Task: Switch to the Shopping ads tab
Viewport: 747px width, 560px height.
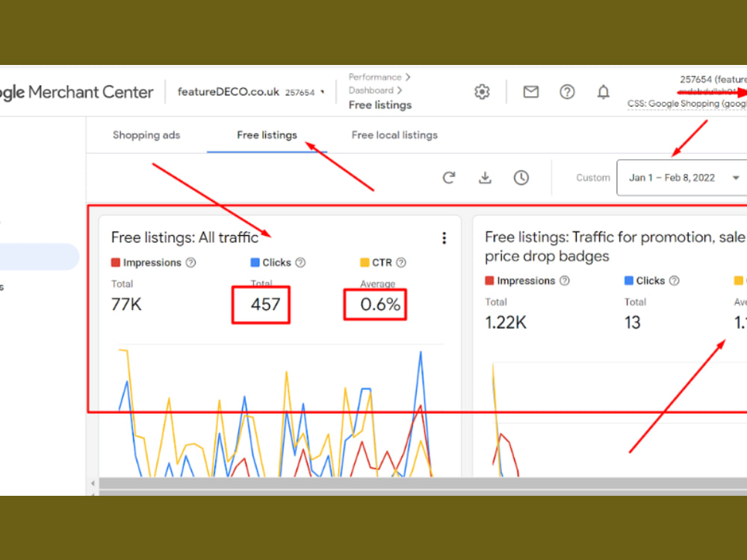Action: (x=146, y=135)
